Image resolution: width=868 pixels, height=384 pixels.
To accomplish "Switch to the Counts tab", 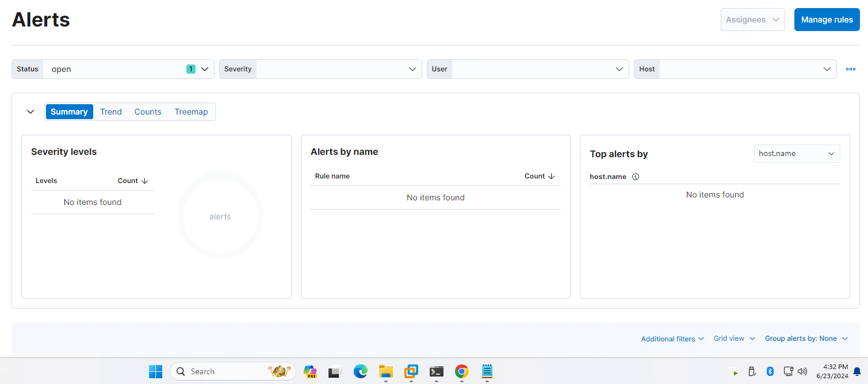I will tap(148, 112).
